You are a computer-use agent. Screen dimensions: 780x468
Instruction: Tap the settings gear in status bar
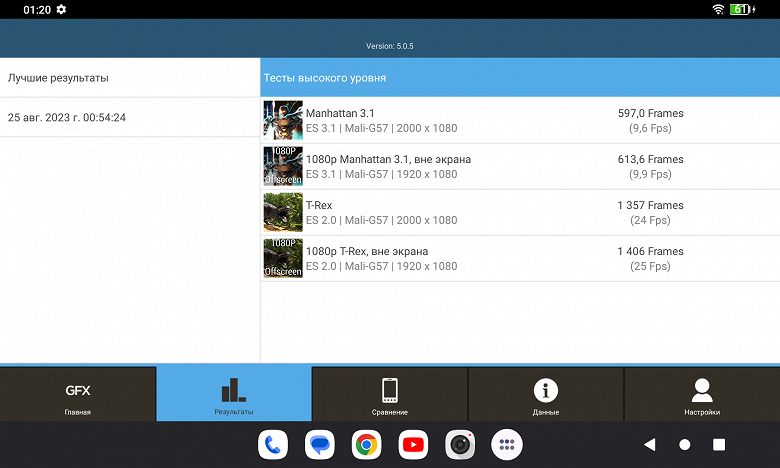pyautogui.click(x=61, y=9)
